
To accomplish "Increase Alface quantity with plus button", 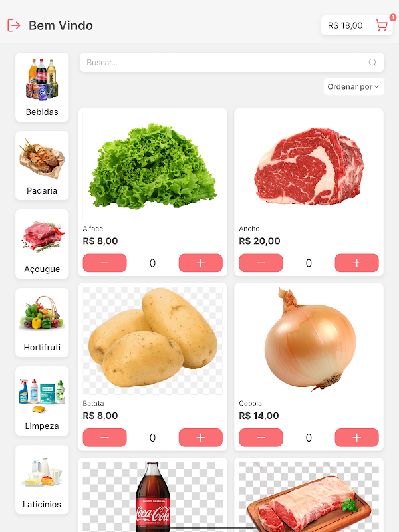I will (x=201, y=263).
